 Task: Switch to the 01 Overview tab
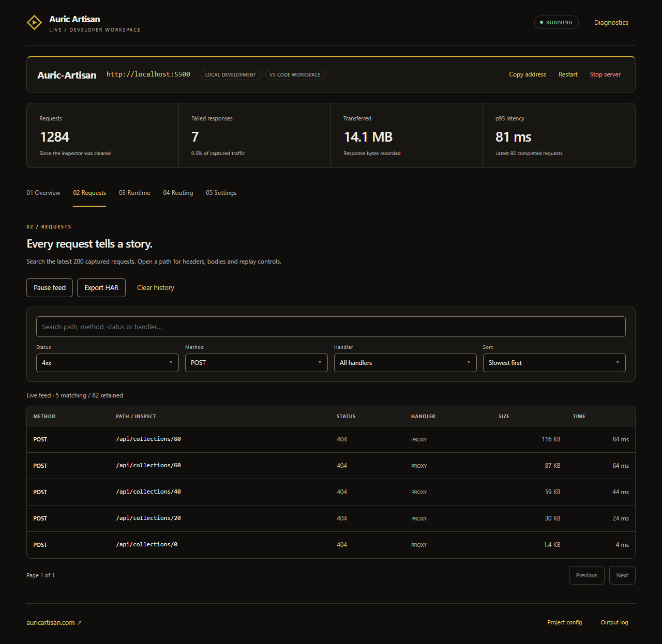click(43, 193)
